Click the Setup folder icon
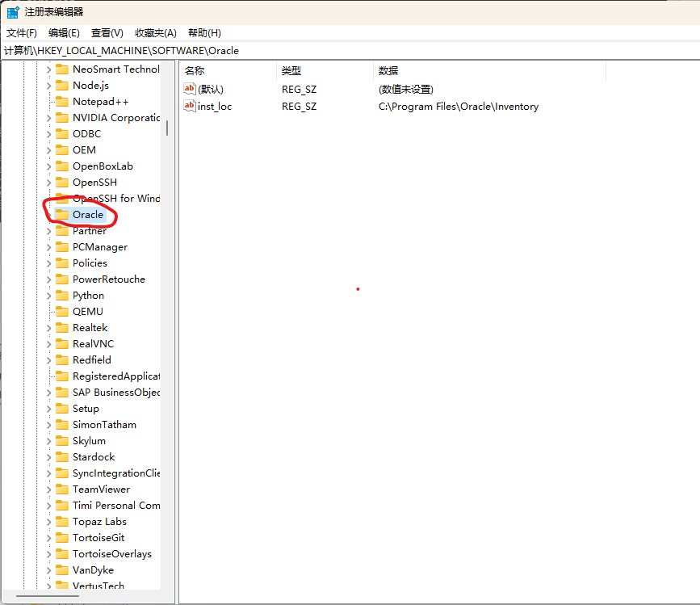Image resolution: width=700 pixels, height=605 pixels. pyautogui.click(x=62, y=409)
